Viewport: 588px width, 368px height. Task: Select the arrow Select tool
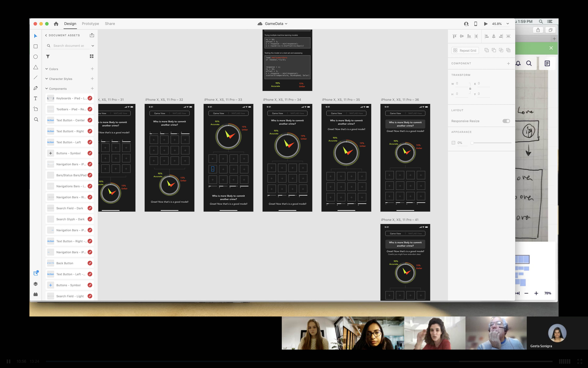click(35, 36)
